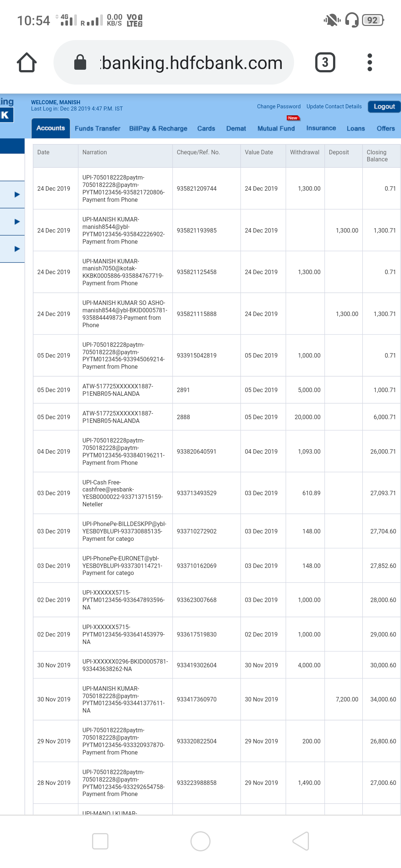The height and width of the screenshot is (868, 401).
Task: Tap the banking.hdfcbank.com address bar
Action: pos(174,62)
